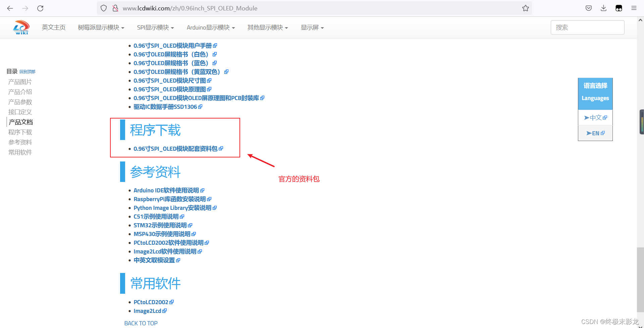Open Python Image Library安装说明 link
Screen dimensions: 644x328
(x=175, y=208)
